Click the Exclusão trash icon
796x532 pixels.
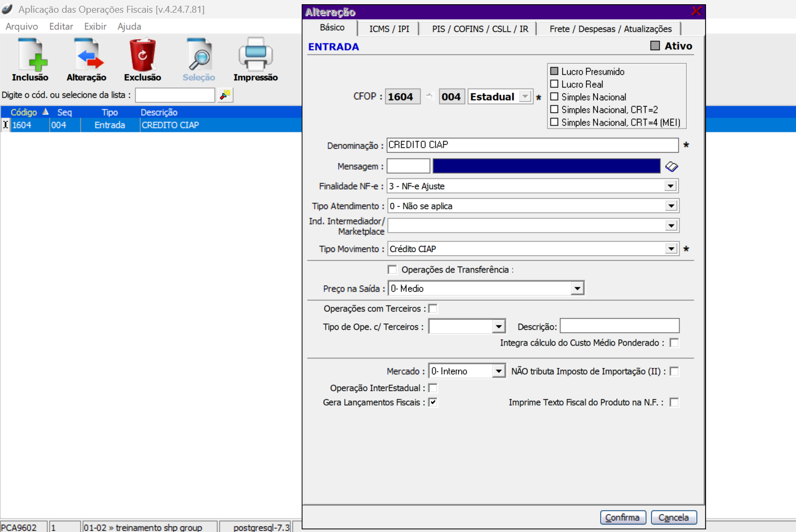pos(142,55)
